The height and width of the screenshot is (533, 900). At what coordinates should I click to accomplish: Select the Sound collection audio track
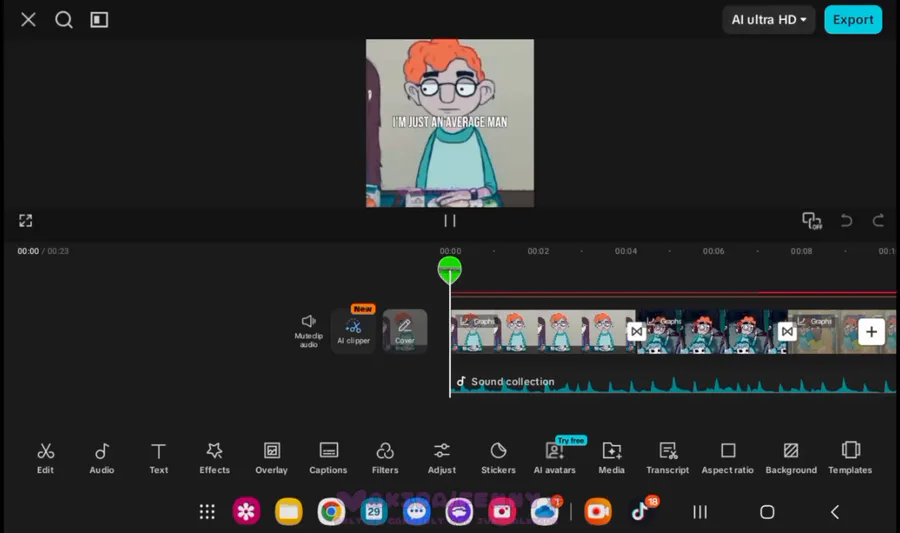673,382
